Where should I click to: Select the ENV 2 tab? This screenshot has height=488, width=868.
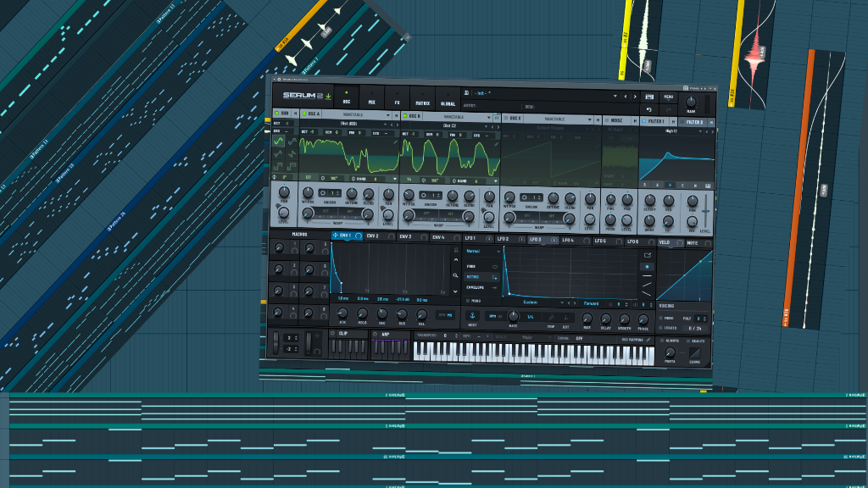tap(380, 236)
